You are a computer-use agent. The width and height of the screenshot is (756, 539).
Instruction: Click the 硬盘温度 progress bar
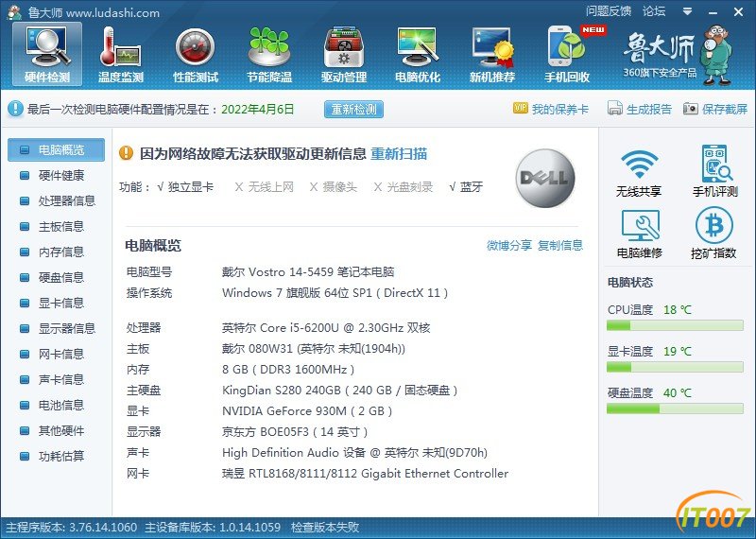[x=675, y=409]
